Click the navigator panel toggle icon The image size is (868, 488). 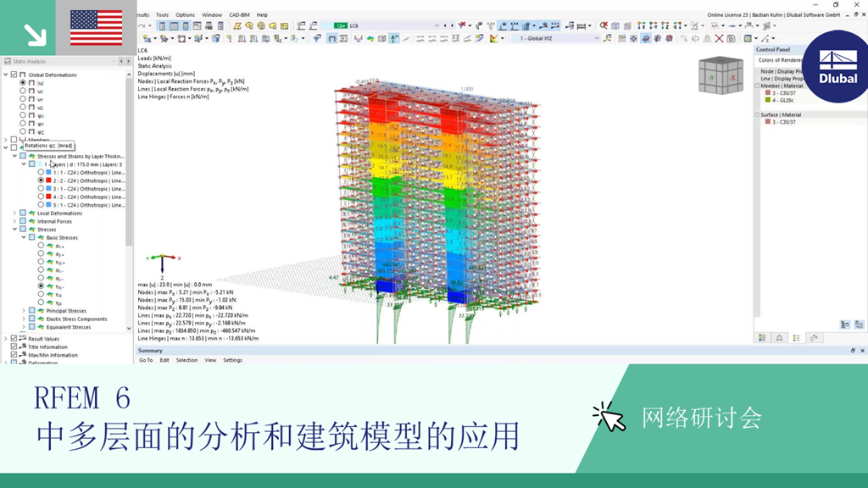[x=162, y=25]
